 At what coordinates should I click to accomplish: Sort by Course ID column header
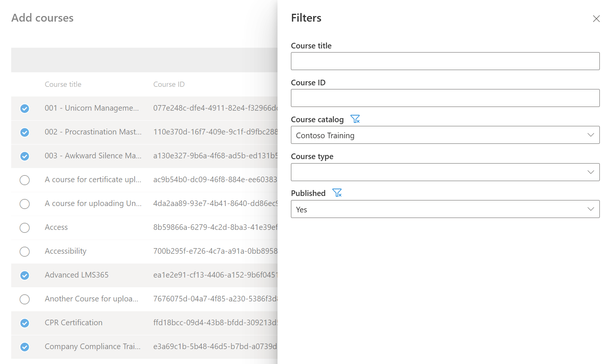point(169,84)
